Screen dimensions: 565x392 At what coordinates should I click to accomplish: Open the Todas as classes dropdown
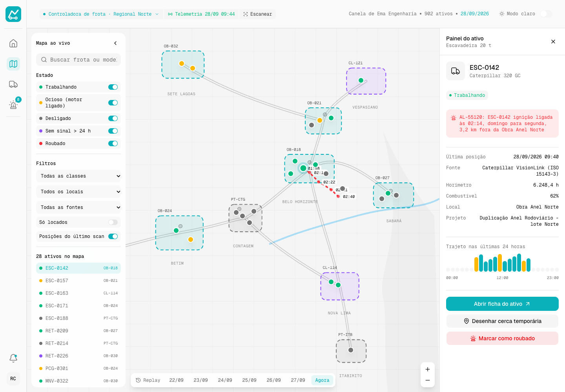point(78,176)
